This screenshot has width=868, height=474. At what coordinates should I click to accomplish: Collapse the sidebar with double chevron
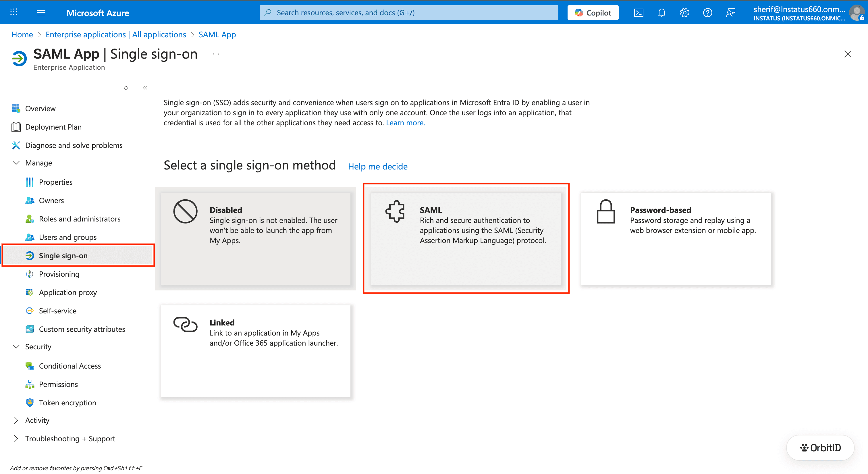(x=145, y=88)
